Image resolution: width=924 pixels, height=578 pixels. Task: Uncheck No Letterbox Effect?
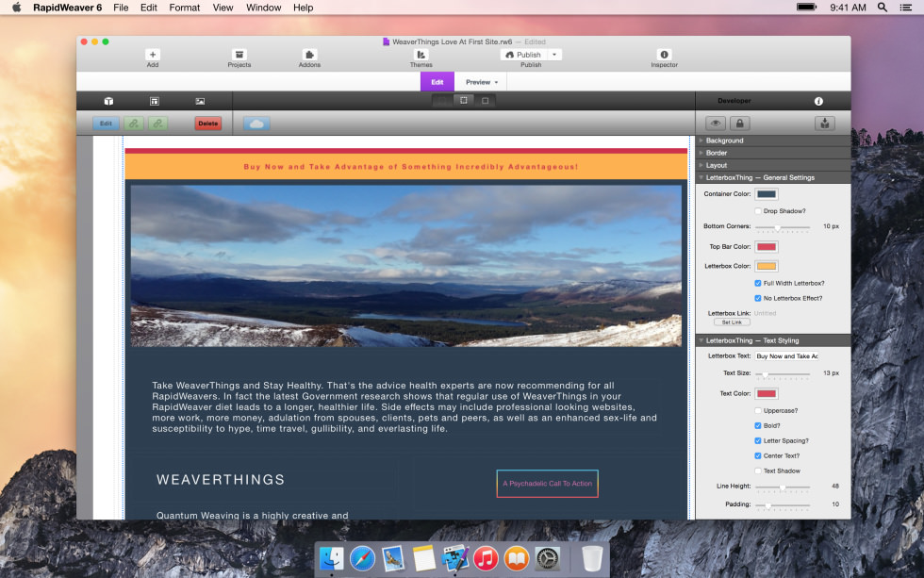point(758,298)
